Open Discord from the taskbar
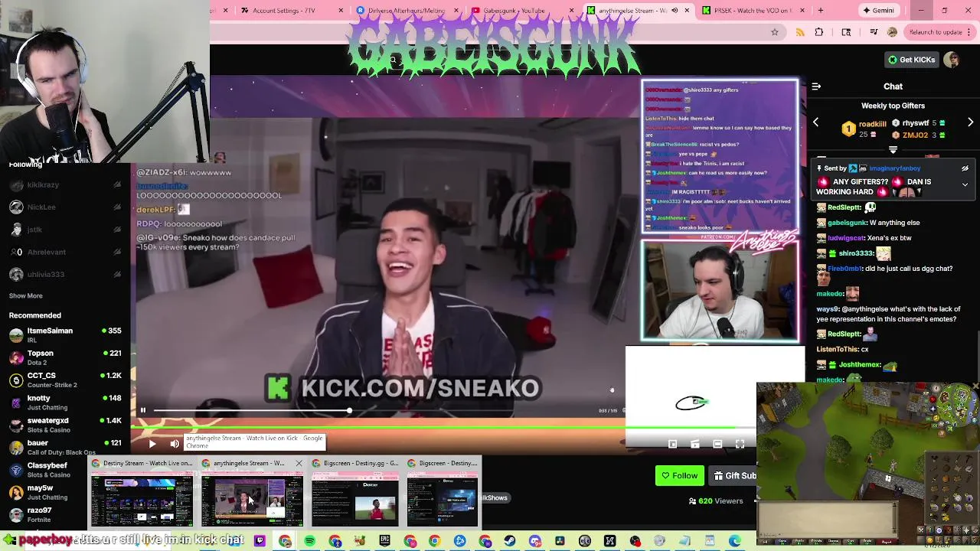 tap(535, 541)
